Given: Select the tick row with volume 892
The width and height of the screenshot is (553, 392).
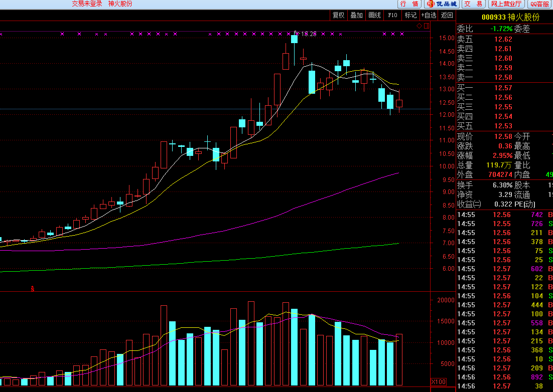Looking at the screenshot, I should coord(505,377).
